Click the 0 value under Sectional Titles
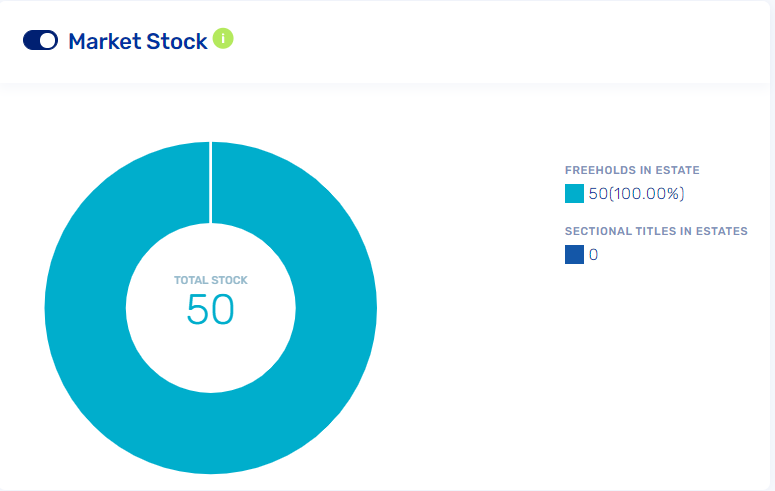 tap(593, 254)
